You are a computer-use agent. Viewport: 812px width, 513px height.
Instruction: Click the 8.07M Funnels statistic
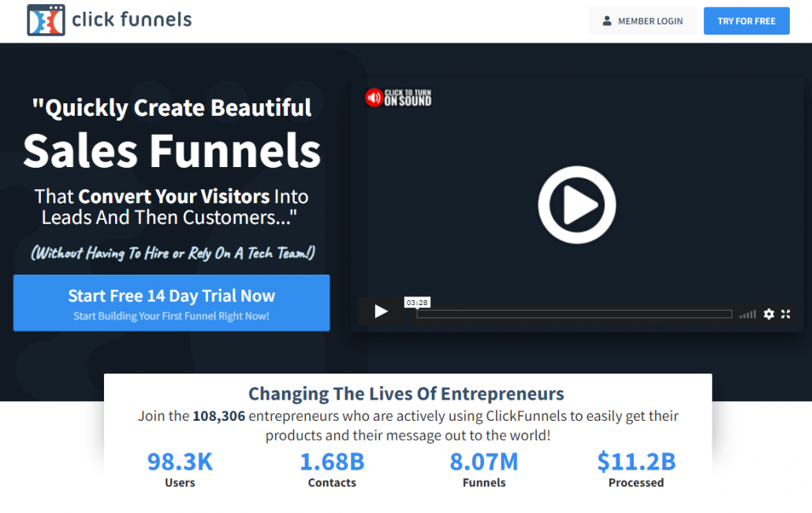[x=484, y=470]
